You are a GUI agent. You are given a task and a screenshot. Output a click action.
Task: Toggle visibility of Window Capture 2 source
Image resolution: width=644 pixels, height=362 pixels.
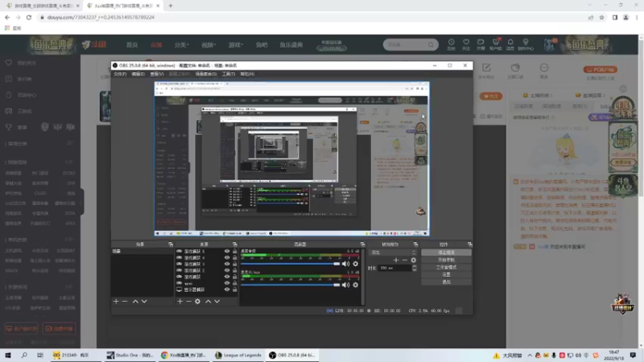coord(227,270)
